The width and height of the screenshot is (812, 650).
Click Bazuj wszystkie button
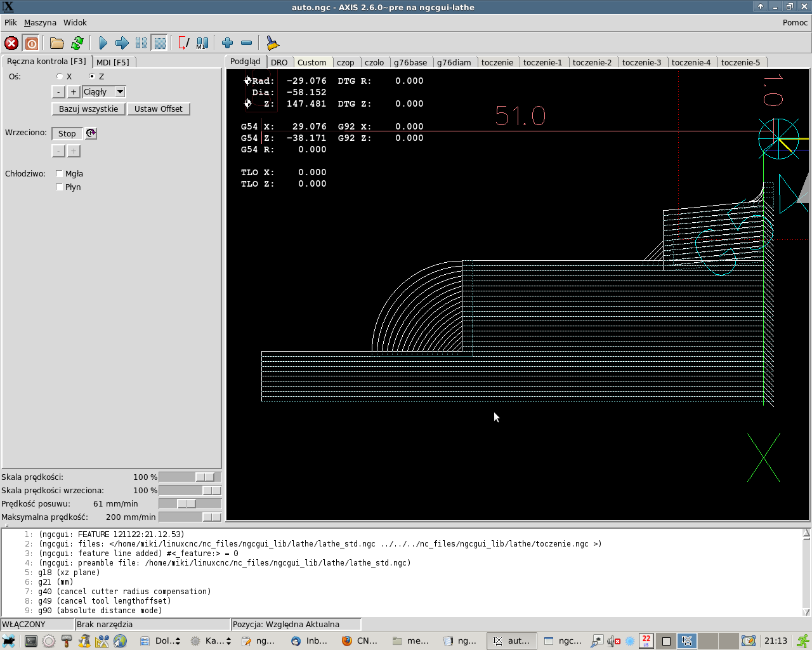(x=88, y=109)
